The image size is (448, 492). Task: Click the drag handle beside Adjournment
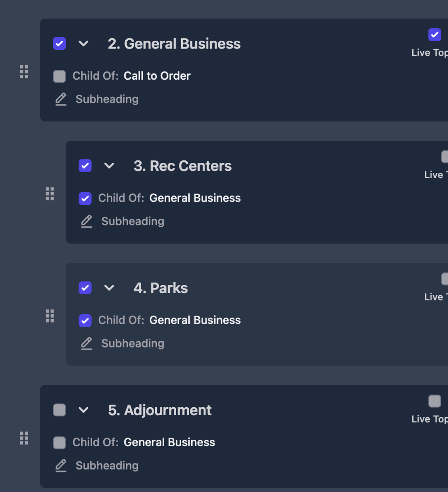(x=24, y=438)
